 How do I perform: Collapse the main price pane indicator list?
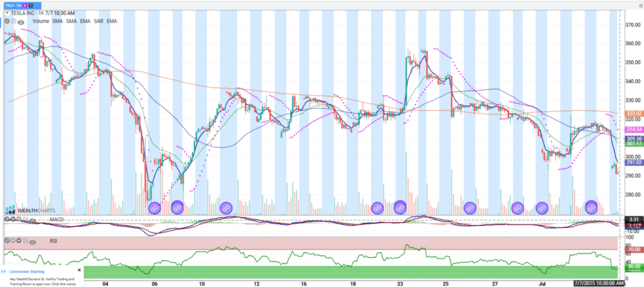point(14,21)
